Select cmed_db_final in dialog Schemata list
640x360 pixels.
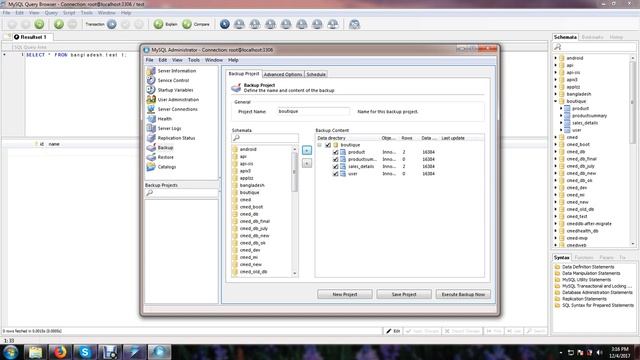pyautogui.click(x=255, y=221)
